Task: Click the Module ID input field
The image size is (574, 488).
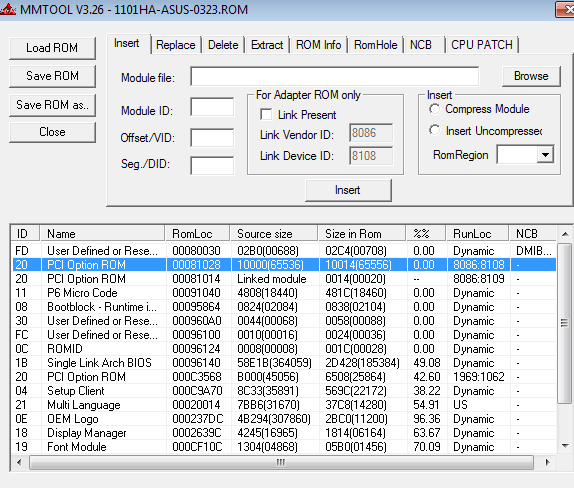Action: [x=212, y=107]
